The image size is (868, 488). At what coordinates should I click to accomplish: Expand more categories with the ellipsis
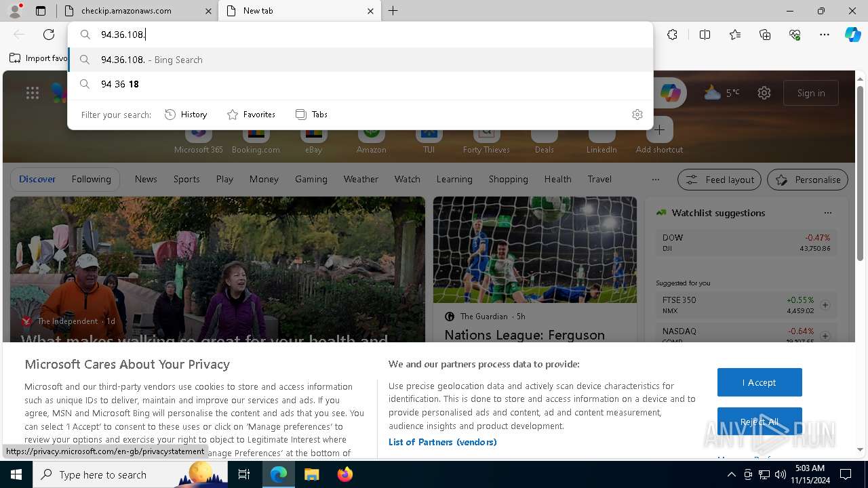point(655,180)
